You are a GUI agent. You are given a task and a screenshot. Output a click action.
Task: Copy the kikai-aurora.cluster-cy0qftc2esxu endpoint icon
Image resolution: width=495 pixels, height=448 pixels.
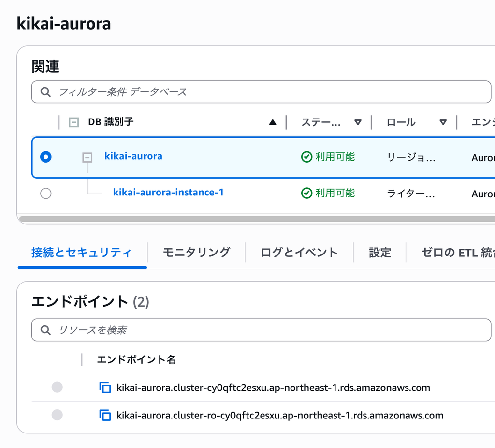coord(105,388)
